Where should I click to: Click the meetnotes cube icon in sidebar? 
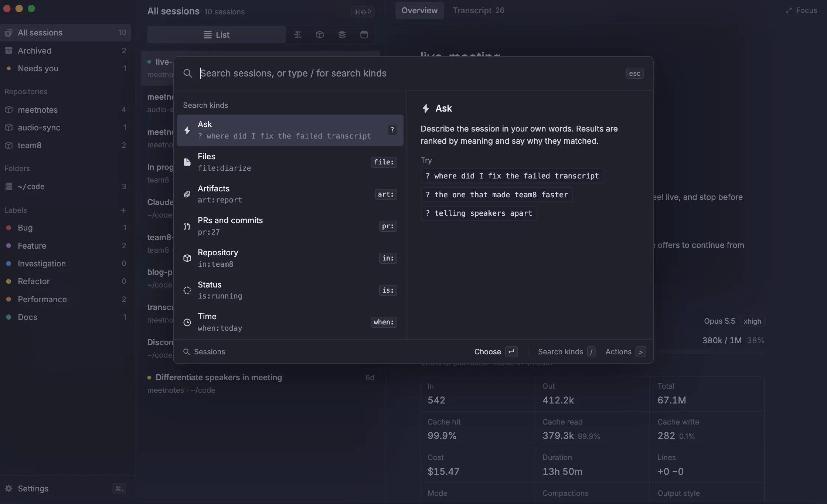click(x=8, y=110)
